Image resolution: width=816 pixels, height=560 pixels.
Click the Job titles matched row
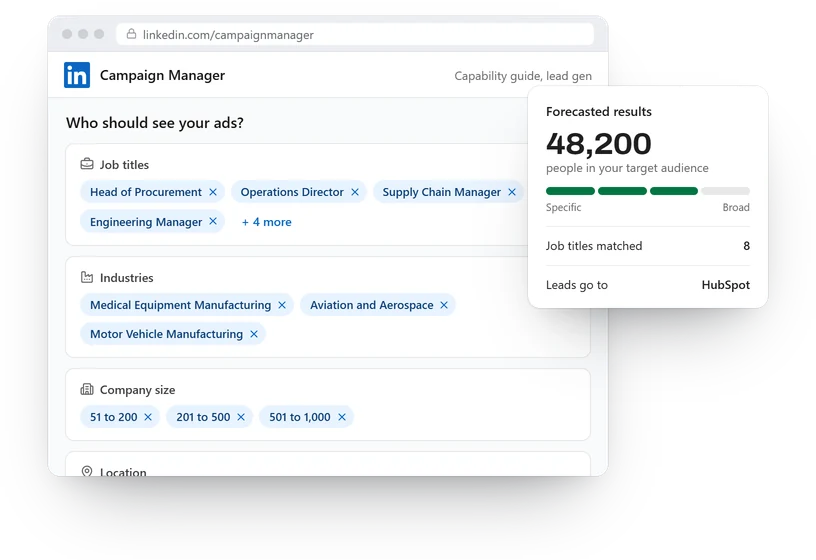[x=648, y=246]
